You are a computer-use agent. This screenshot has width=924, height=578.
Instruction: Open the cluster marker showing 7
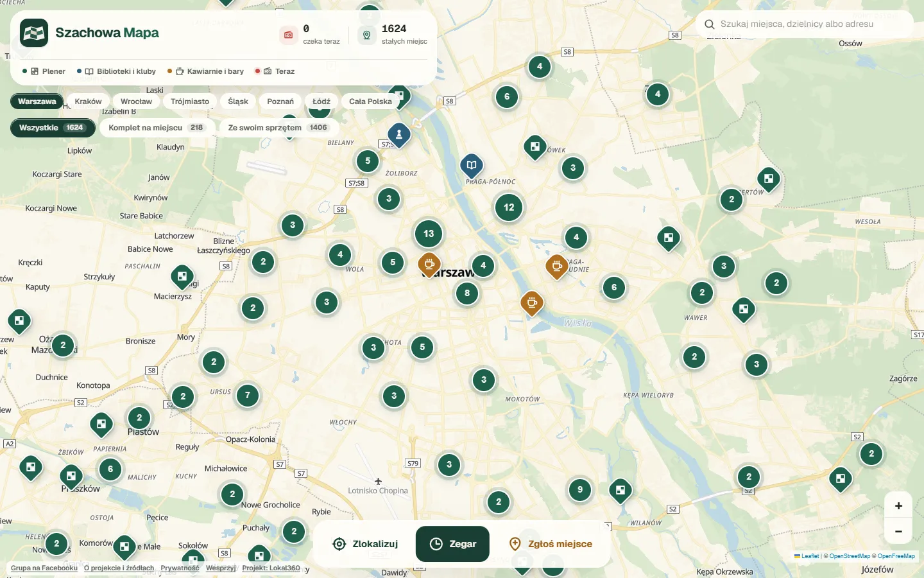coord(248,395)
